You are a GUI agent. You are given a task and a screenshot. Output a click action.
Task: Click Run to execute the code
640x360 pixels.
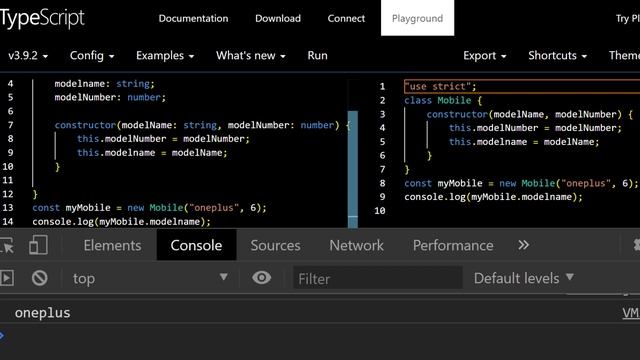tap(317, 56)
